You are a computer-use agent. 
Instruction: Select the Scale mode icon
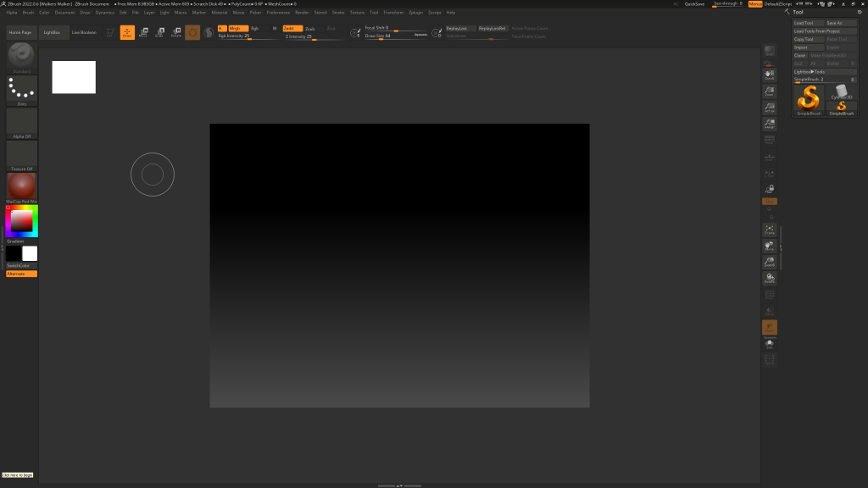159,32
